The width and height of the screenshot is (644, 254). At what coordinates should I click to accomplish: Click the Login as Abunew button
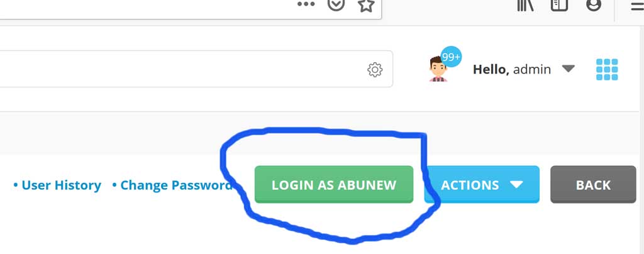coord(334,185)
